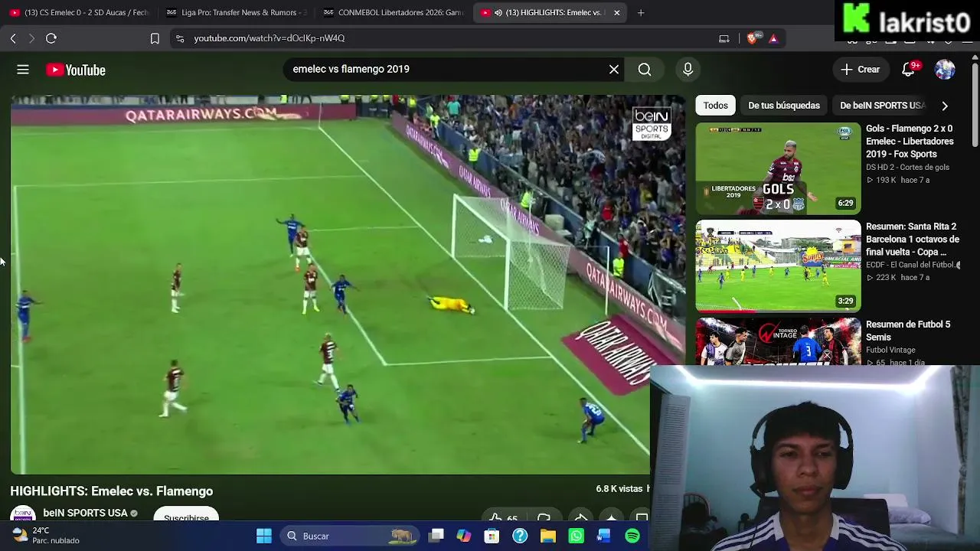Viewport: 980px width, 551px height.
Task: Open Spotify from the taskbar
Action: coord(632,536)
